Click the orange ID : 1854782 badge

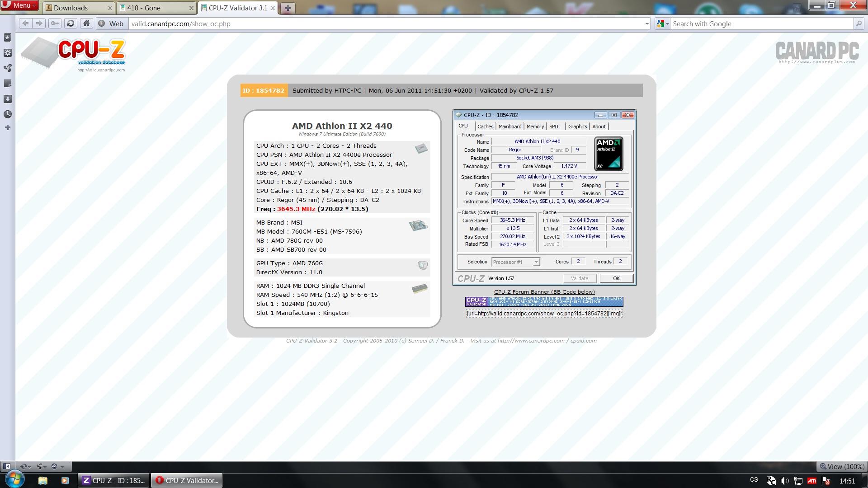[264, 90]
